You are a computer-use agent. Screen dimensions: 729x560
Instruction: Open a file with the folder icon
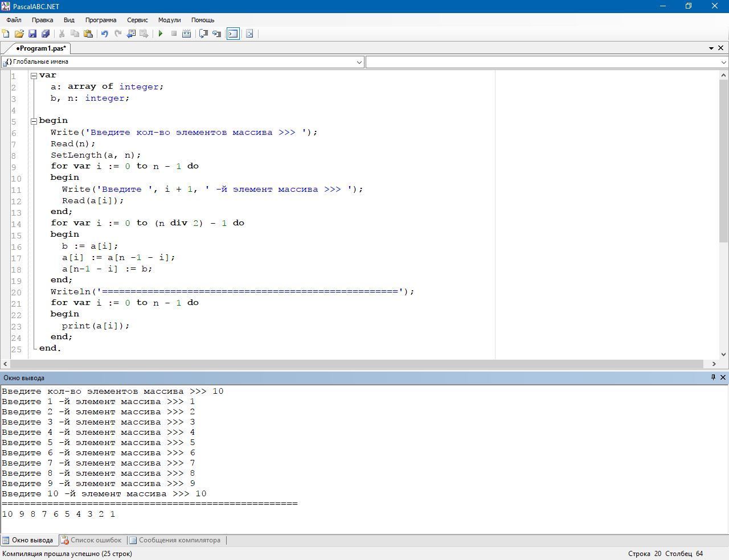click(x=19, y=34)
